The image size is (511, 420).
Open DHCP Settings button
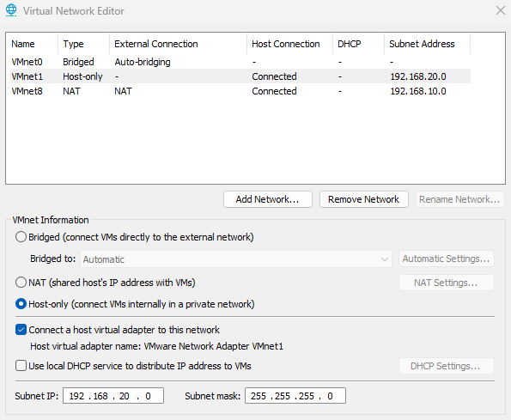[446, 366]
